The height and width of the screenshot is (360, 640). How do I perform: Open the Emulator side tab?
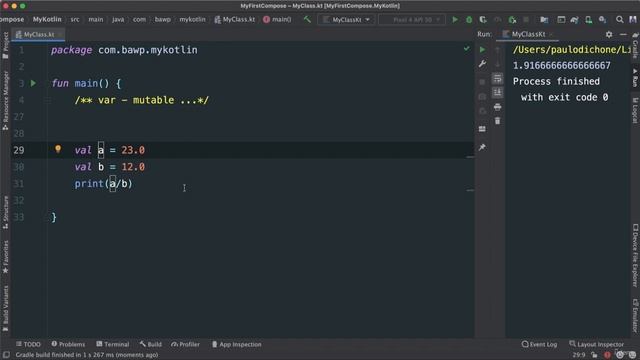click(635, 315)
